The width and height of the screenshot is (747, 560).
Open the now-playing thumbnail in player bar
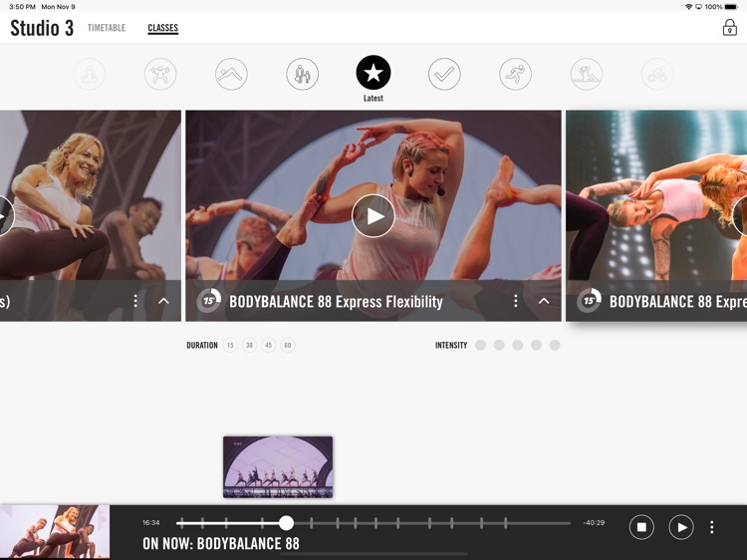(55, 532)
